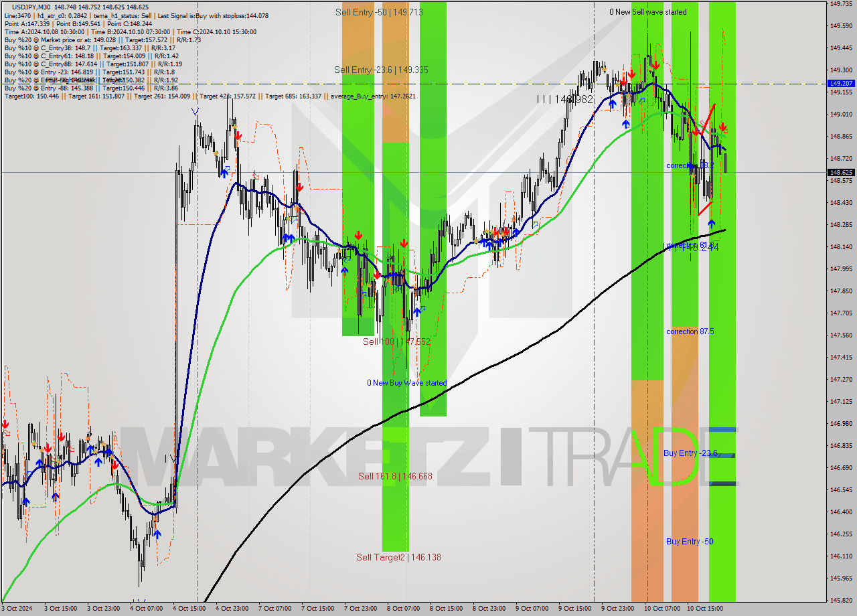Click the 'correction 87.5' label
The height and width of the screenshot is (616, 857).
[x=690, y=331]
